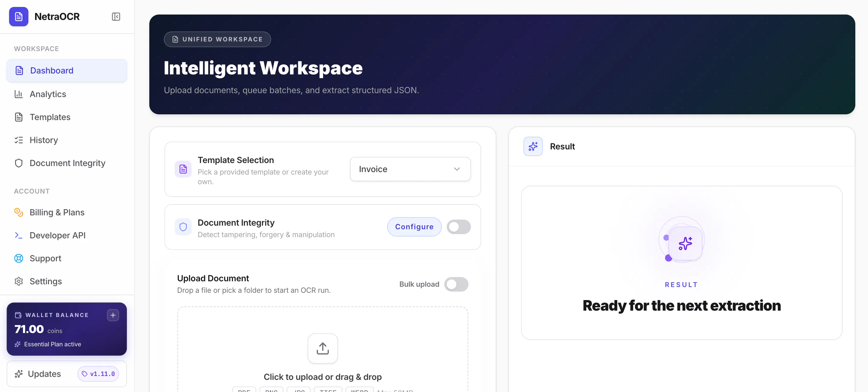Click the Configure button
Viewport: 868px width, 392px height.
click(414, 227)
